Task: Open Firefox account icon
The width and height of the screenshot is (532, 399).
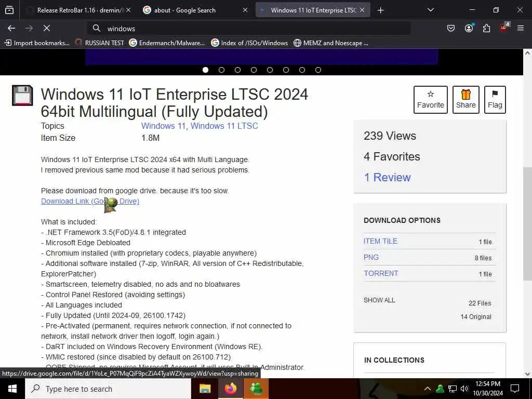Action: tap(469, 29)
